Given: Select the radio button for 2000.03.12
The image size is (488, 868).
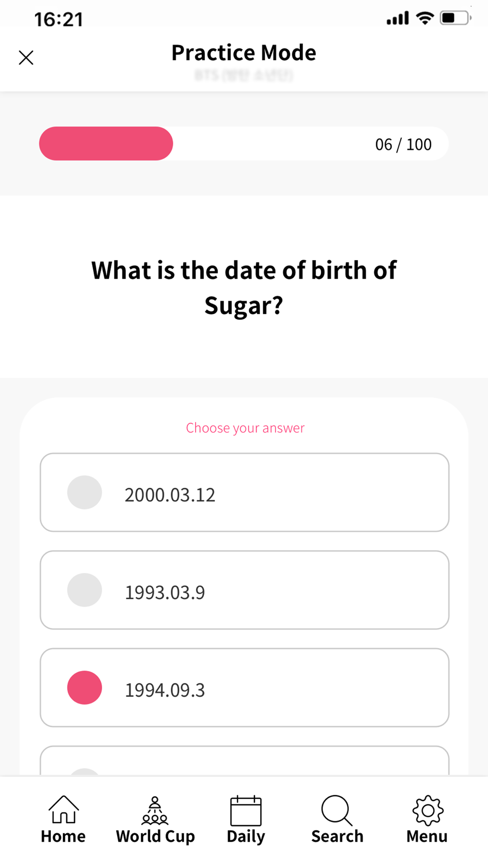Looking at the screenshot, I should pos(84,492).
